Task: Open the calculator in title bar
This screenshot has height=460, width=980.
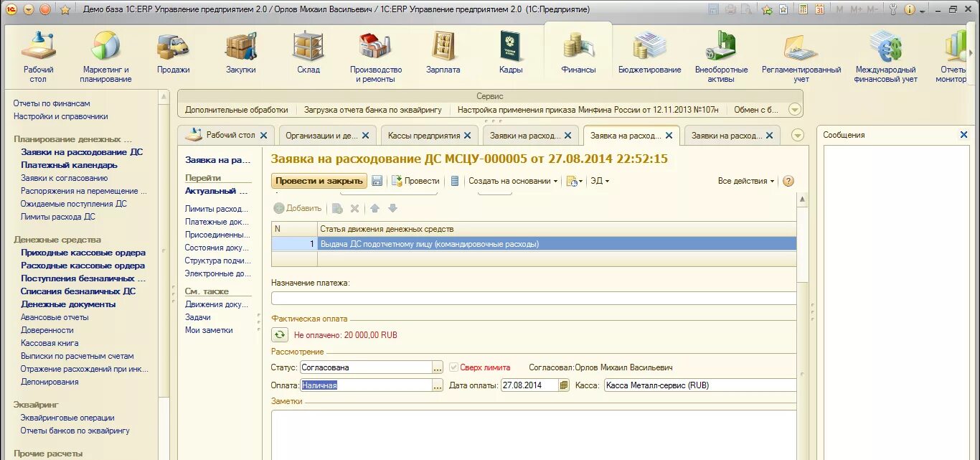Action: click(x=803, y=9)
